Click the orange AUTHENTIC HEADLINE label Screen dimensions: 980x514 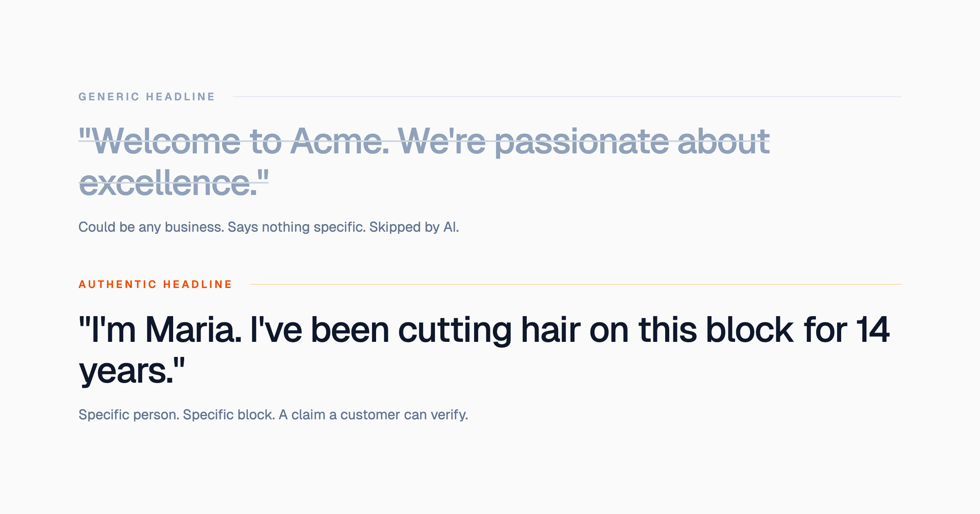tap(155, 284)
